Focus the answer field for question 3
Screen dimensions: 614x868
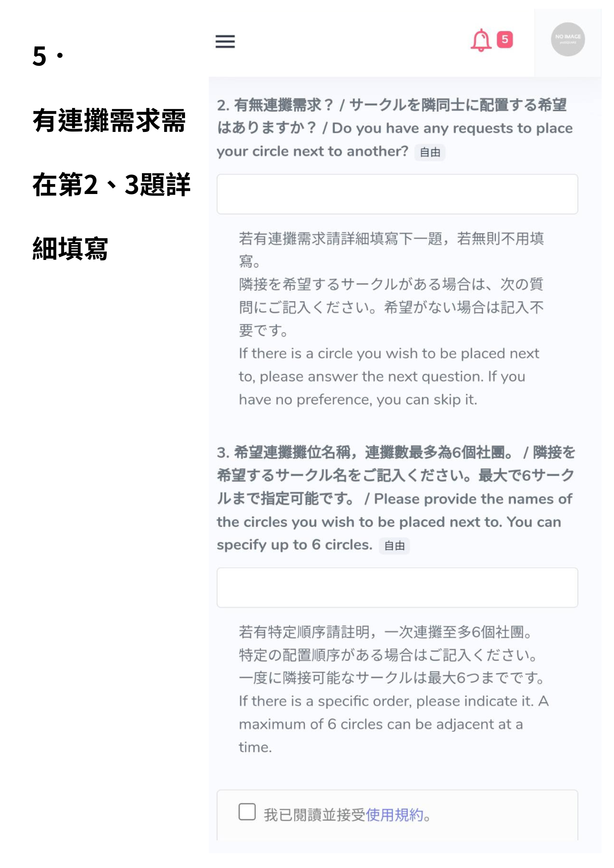tap(397, 587)
